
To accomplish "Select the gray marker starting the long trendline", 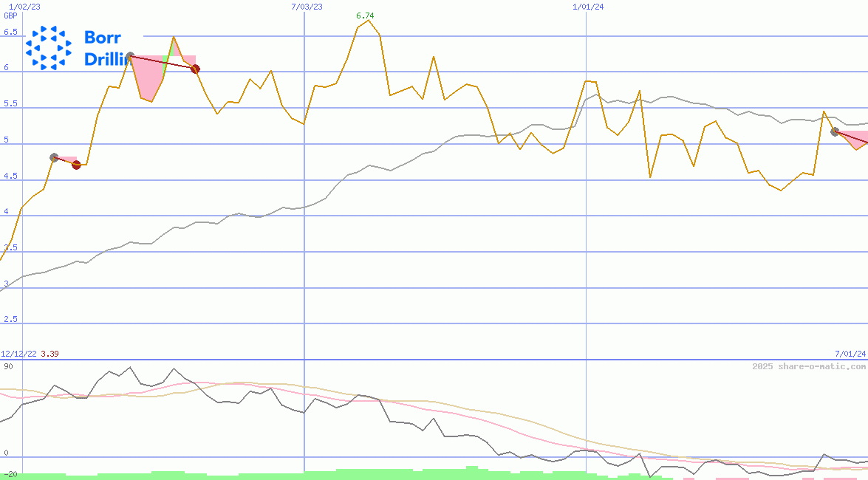I will pos(129,55).
